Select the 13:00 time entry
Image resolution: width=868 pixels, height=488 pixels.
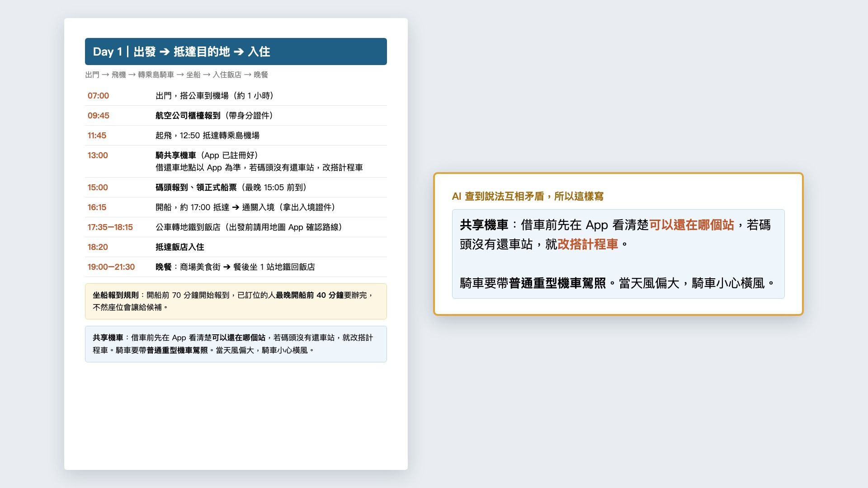tap(98, 155)
